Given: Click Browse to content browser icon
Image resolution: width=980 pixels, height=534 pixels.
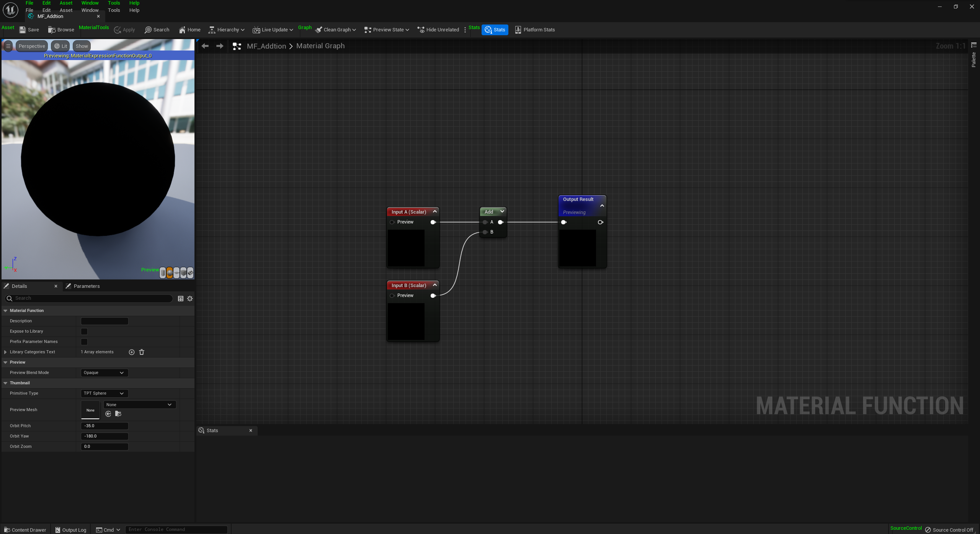Looking at the screenshot, I should pos(52,30).
